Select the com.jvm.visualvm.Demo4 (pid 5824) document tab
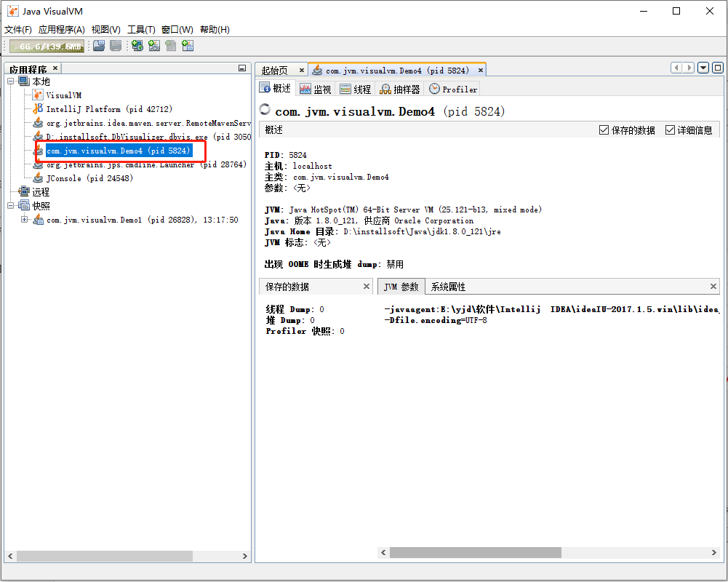This screenshot has width=728, height=582. pyautogui.click(x=397, y=70)
